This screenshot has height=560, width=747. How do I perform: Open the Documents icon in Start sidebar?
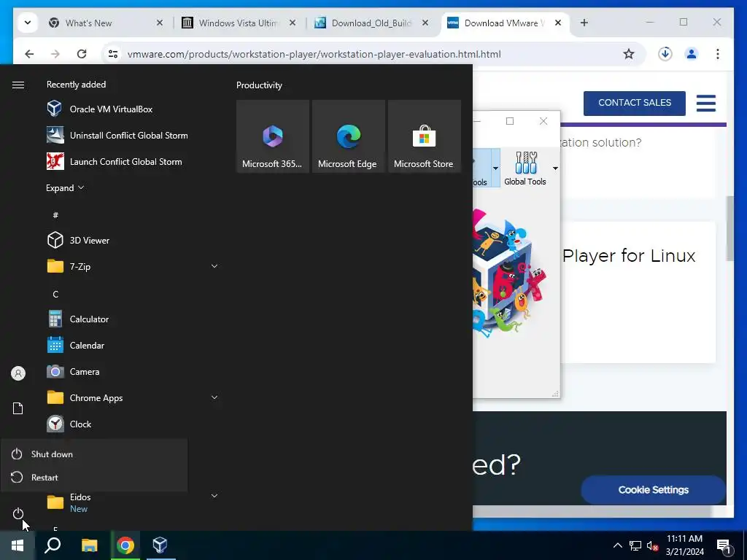coord(18,408)
